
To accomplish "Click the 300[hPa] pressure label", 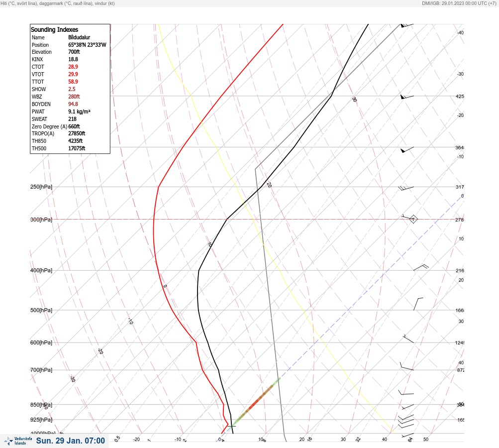I will point(41,220).
